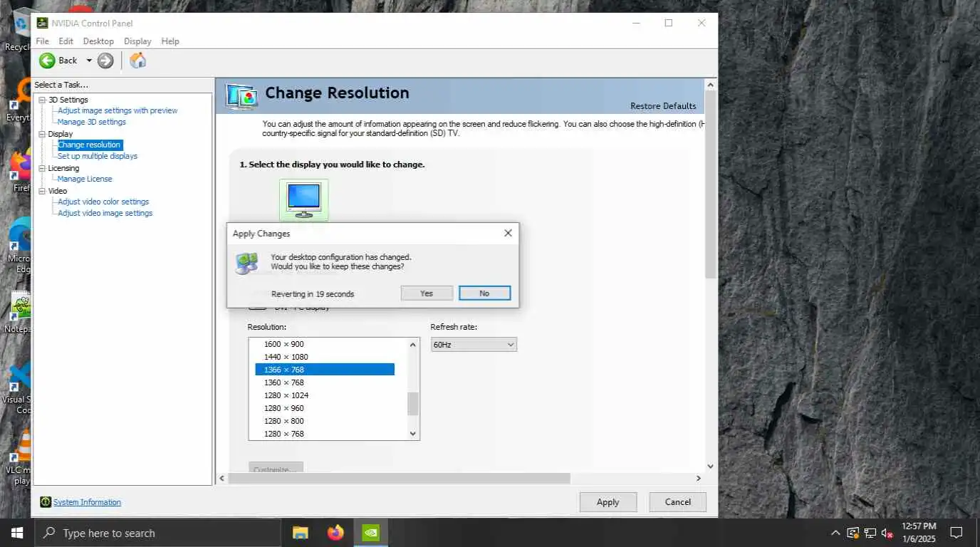This screenshot has height=547, width=980.
Task: Collapse the Licensing tree node
Action: point(42,168)
